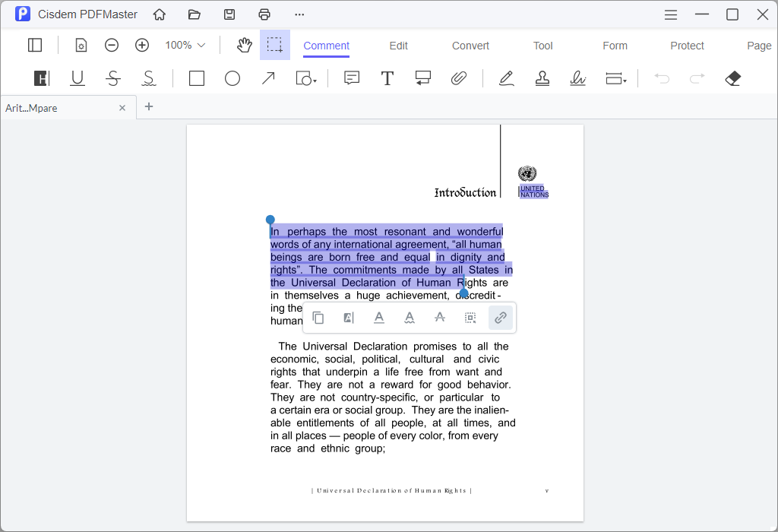Choose the Arrow drawing tool
Screen dimensions: 778x532
pyautogui.click(x=267, y=78)
